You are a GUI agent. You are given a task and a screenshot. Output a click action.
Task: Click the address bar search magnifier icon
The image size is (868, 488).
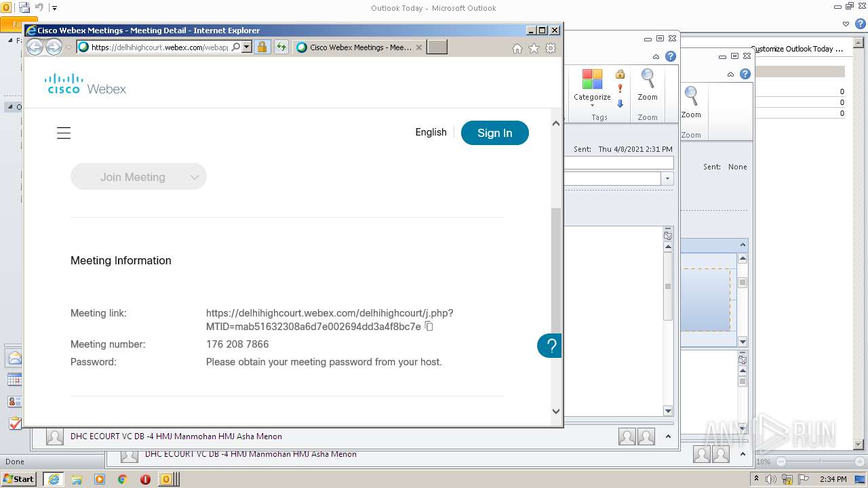[236, 47]
